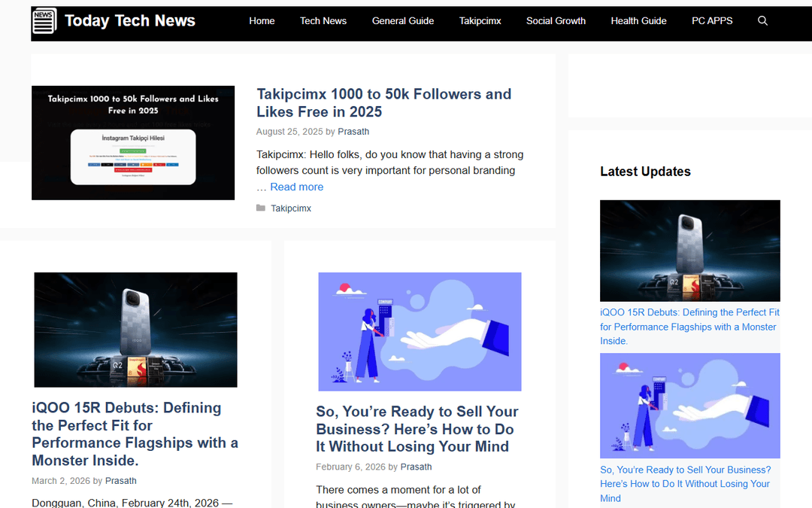
Task: Open the PC APPS menu
Action: click(x=712, y=21)
